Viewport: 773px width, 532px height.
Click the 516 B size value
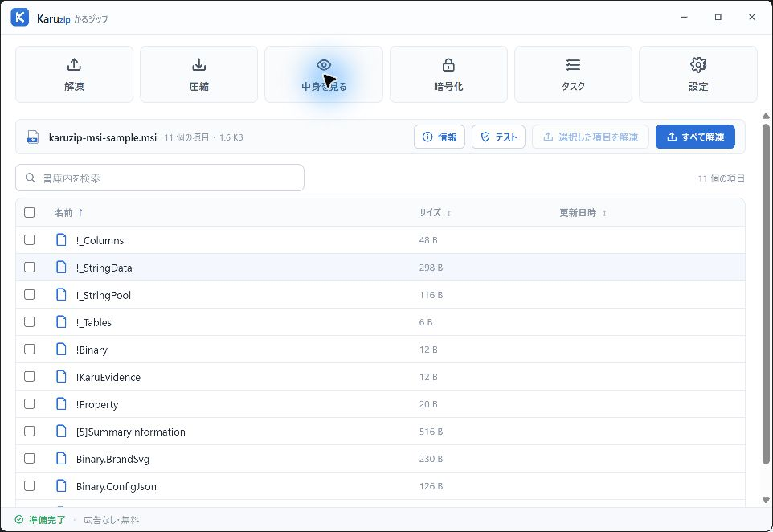pyautogui.click(x=431, y=432)
